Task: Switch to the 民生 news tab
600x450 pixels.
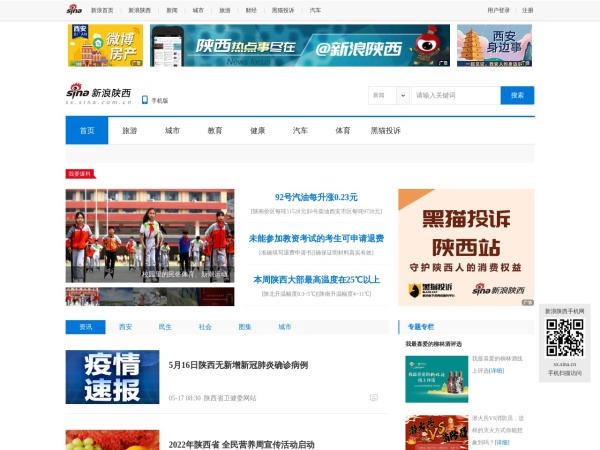Action: pos(165,327)
